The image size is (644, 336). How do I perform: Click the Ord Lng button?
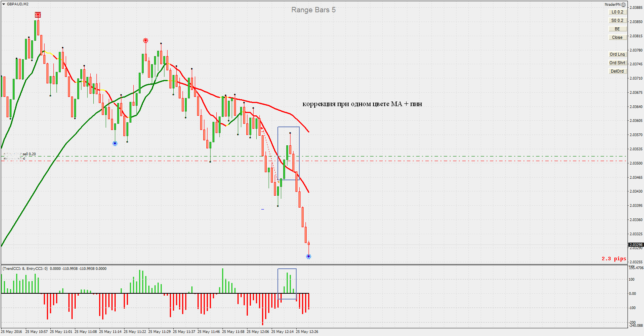tap(617, 54)
